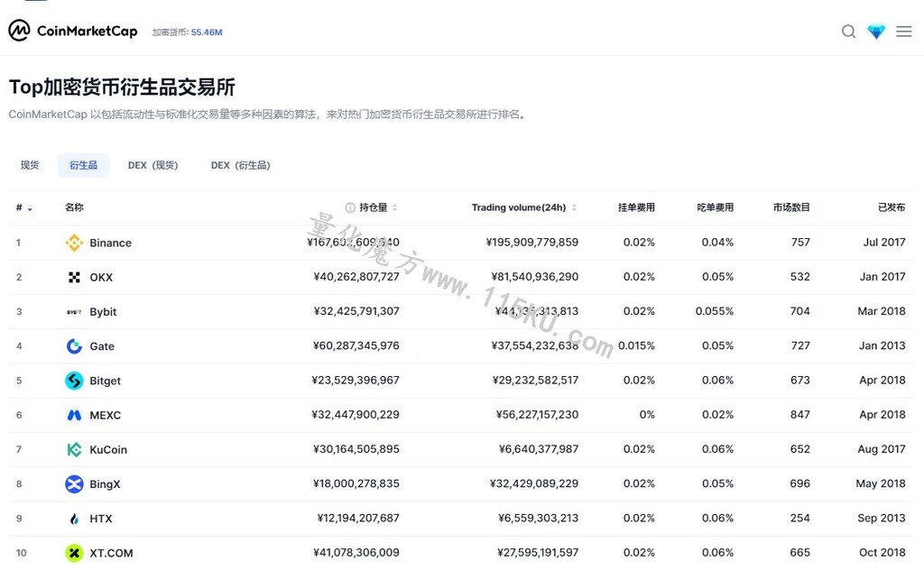
Task: Open the Binance exchange link
Action: tap(110, 243)
